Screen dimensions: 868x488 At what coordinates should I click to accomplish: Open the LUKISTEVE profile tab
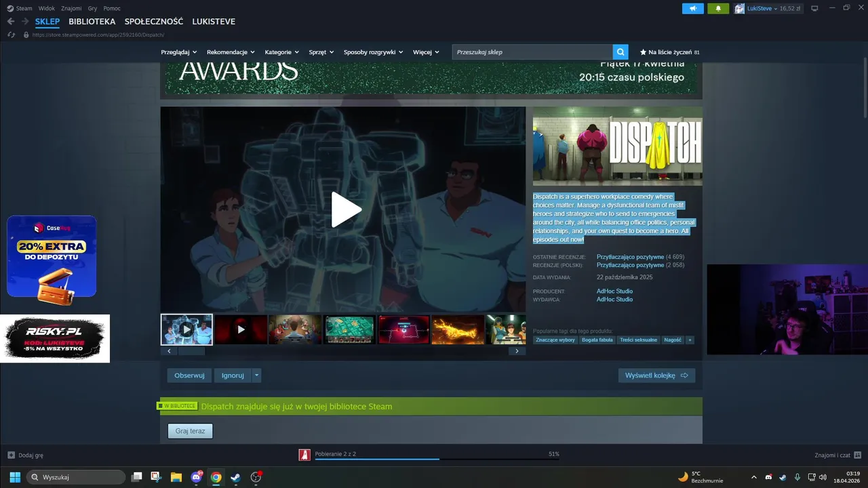pyautogui.click(x=214, y=22)
